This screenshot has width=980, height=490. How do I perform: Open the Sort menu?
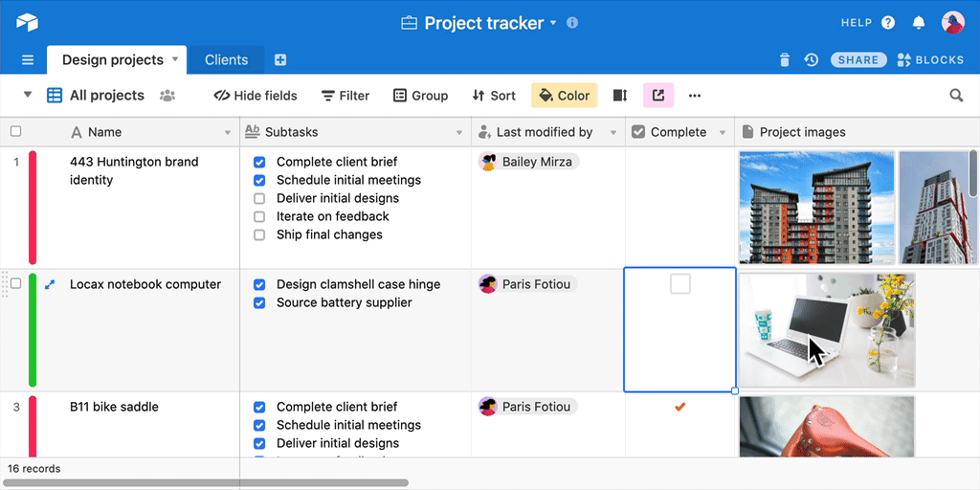(494, 96)
